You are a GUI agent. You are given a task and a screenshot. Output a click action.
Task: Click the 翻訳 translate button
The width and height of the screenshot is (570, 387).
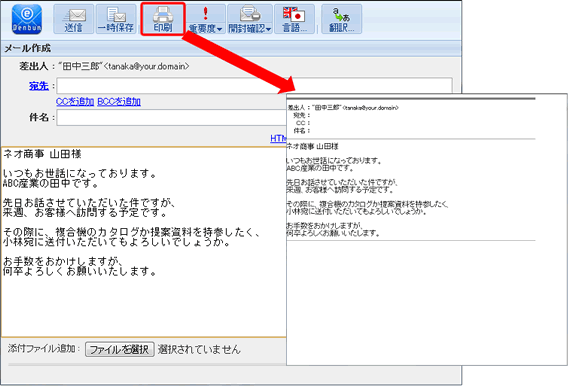341,19
